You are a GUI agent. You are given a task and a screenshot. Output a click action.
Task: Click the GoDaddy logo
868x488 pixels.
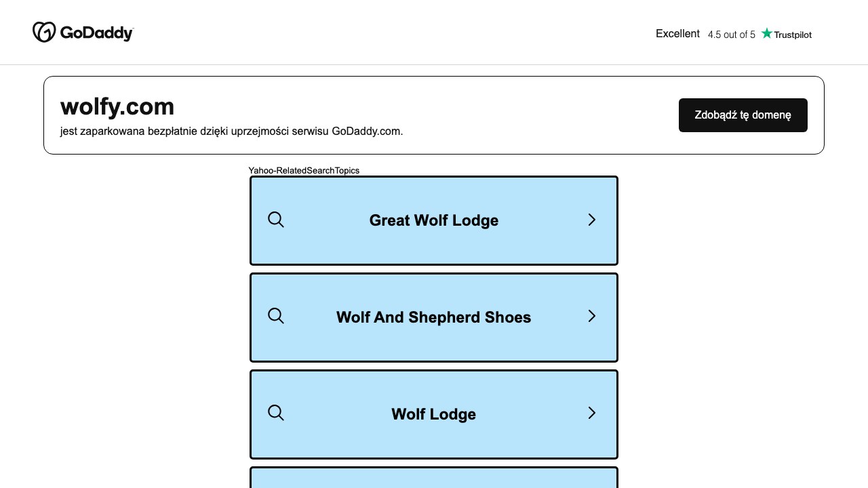pyautogui.click(x=83, y=32)
